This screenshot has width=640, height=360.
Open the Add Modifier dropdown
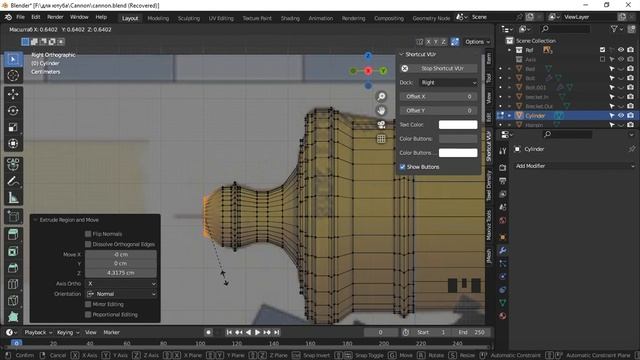click(x=574, y=166)
